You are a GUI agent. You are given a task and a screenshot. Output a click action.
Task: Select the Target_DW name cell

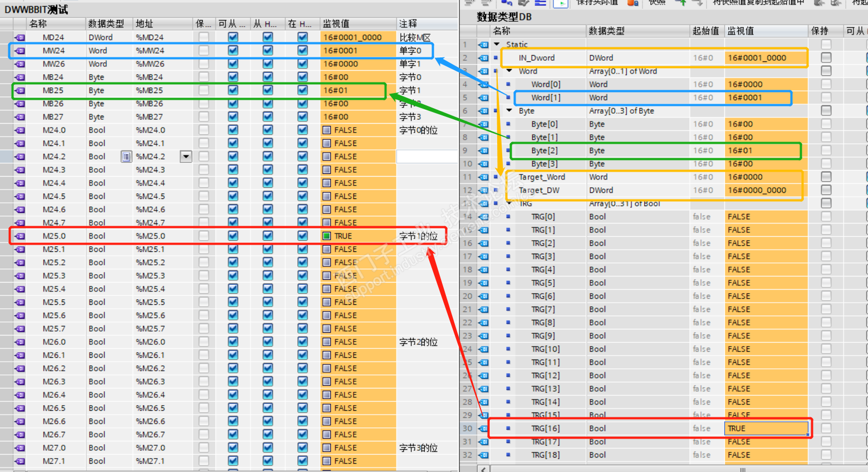pyautogui.click(x=539, y=190)
